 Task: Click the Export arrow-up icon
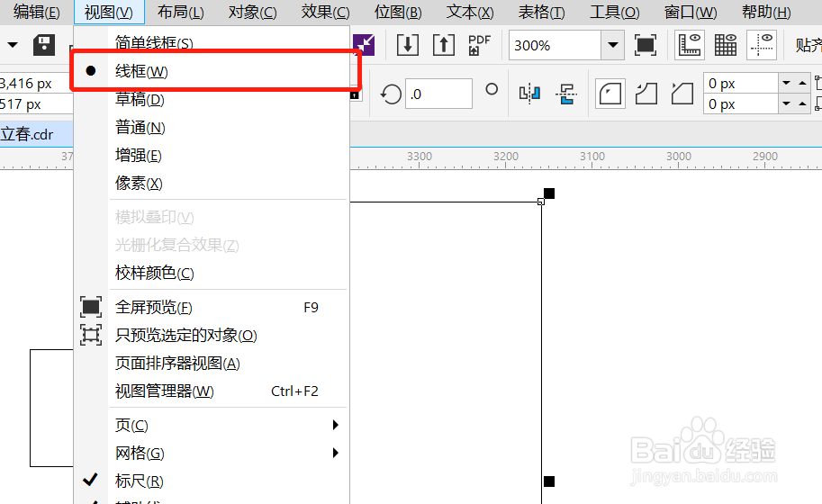[x=444, y=45]
